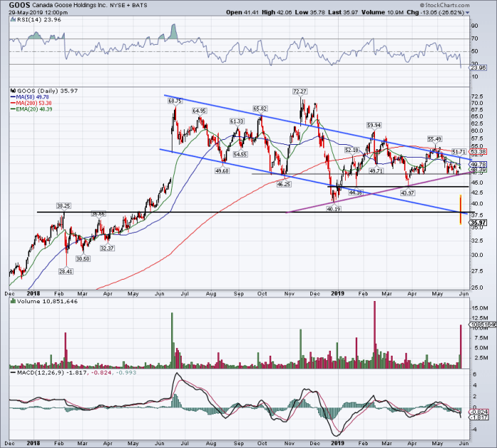This screenshot has height=448, width=497.
Task: Click the 36.66 price label
Action: click(x=98, y=214)
